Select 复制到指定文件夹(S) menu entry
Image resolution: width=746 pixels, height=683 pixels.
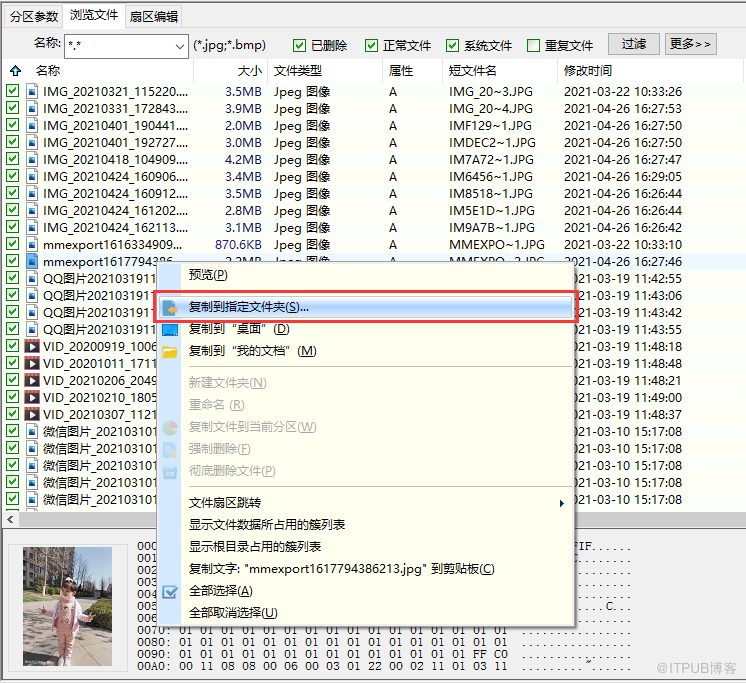tap(365, 307)
